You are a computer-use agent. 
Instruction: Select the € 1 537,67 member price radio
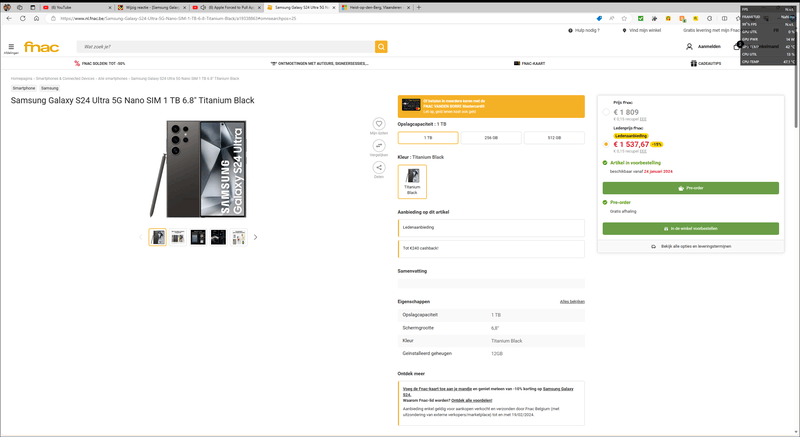(606, 144)
